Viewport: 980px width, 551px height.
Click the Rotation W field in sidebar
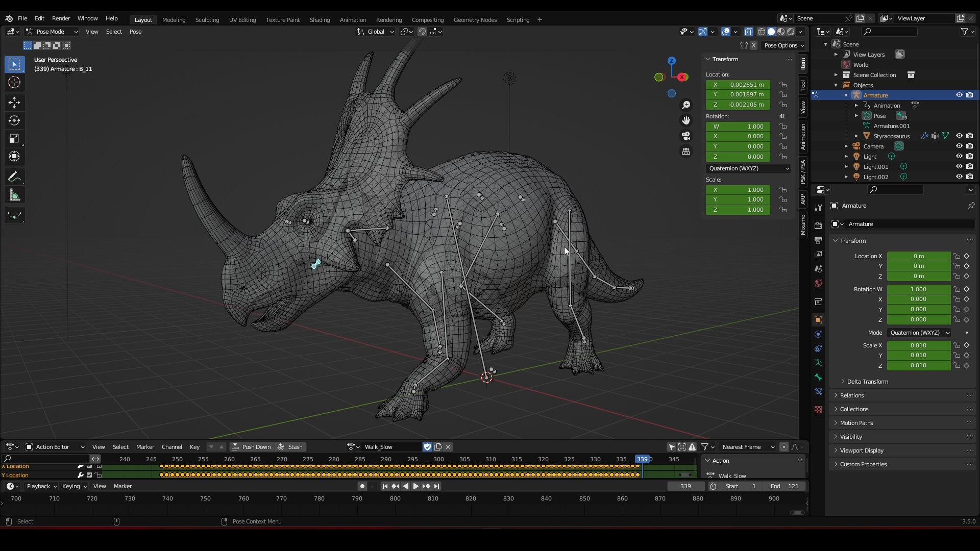coord(738,127)
